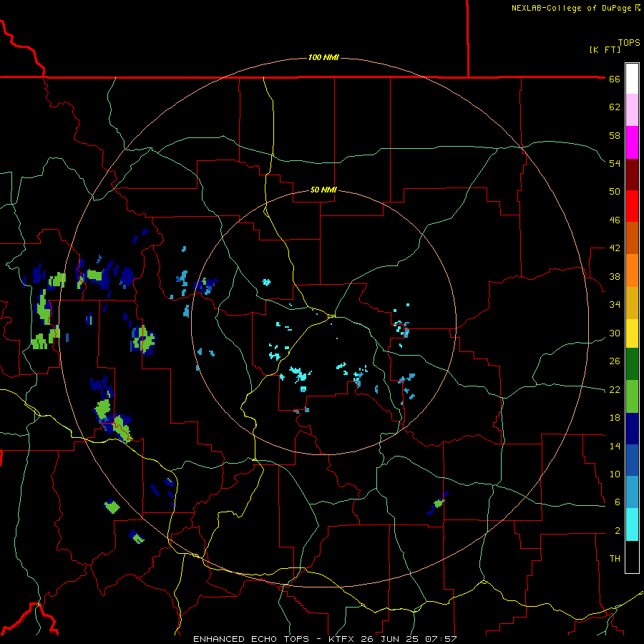Click the black TH swatch at legend bottom
Viewport: 644px width, 644px height.
pyautogui.click(x=632, y=557)
